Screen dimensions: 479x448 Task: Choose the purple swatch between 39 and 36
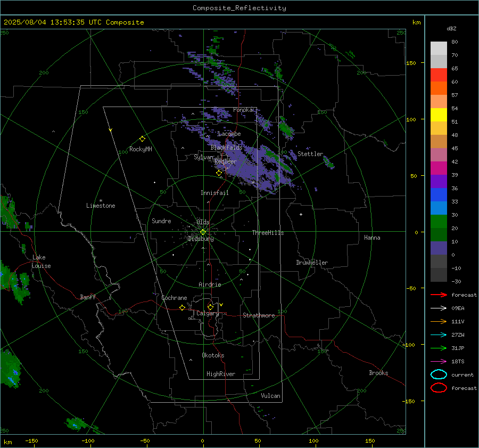439,181
